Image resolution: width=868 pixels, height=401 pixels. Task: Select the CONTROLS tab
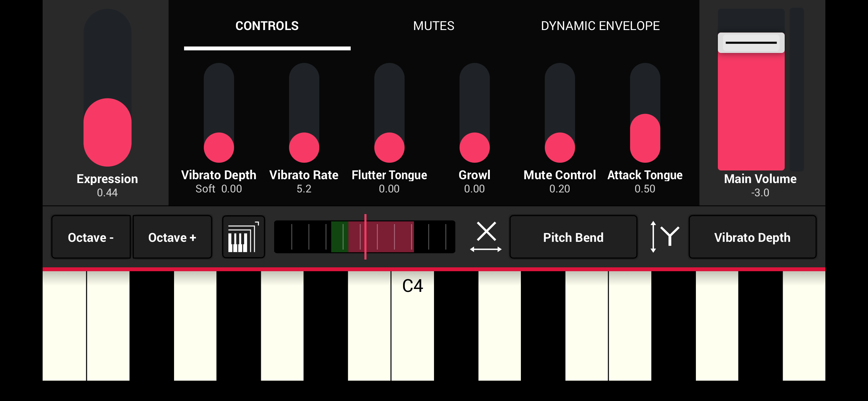267,26
